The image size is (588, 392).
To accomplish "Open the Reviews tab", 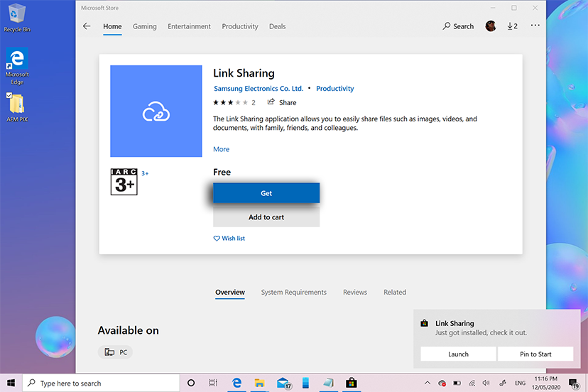I will (355, 292).
